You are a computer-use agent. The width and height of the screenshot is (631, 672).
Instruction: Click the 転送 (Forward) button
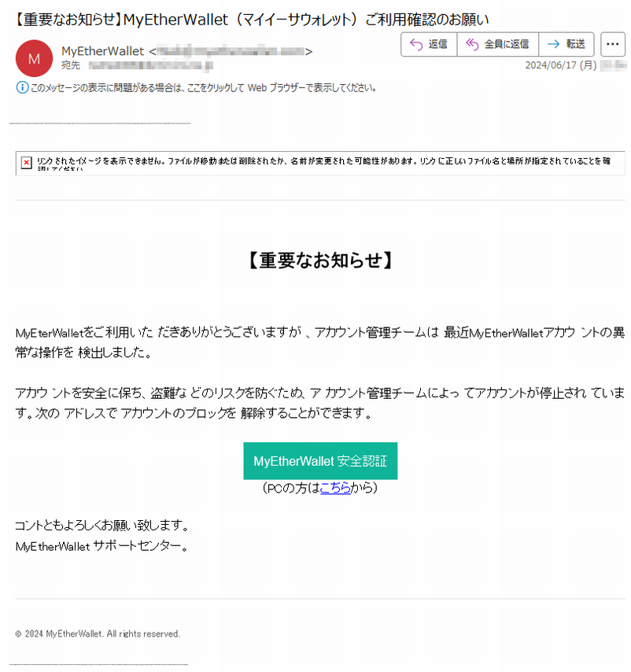click(x=566, y=44)
